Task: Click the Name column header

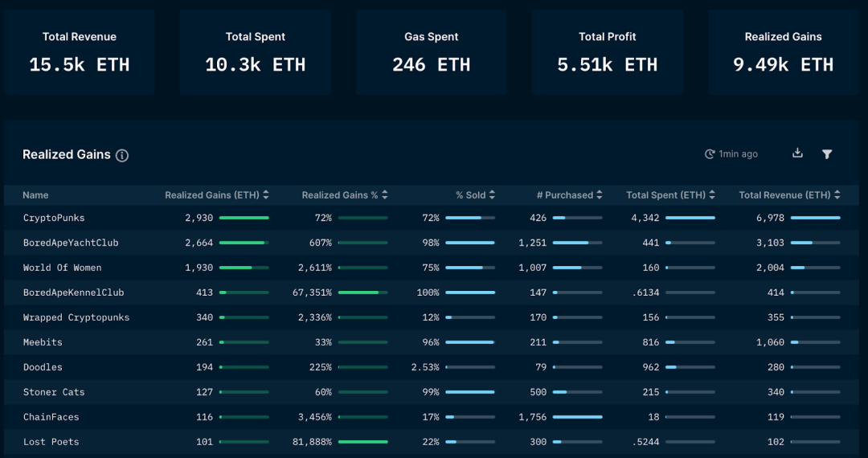Action: click(x=35, y=195)
